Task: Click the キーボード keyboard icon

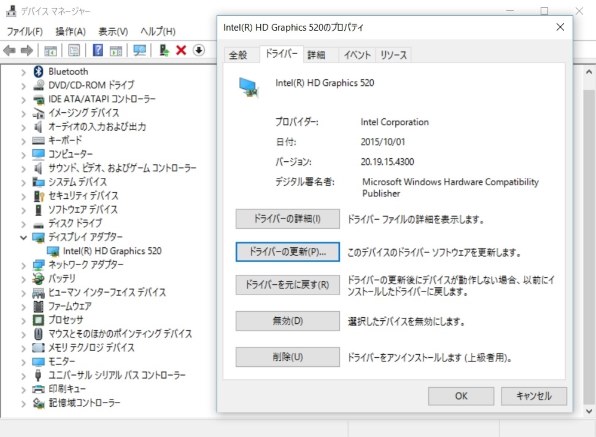Action: coord(38,141)
